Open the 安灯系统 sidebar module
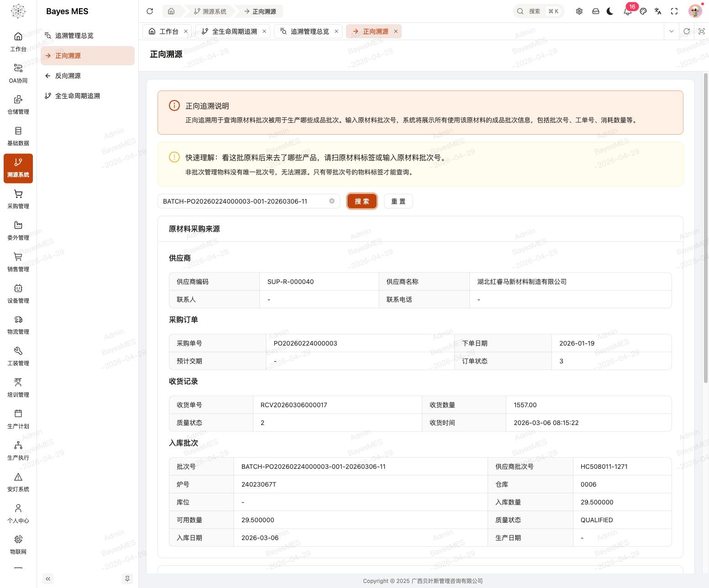Screen dimensions: 709x588 18,483
